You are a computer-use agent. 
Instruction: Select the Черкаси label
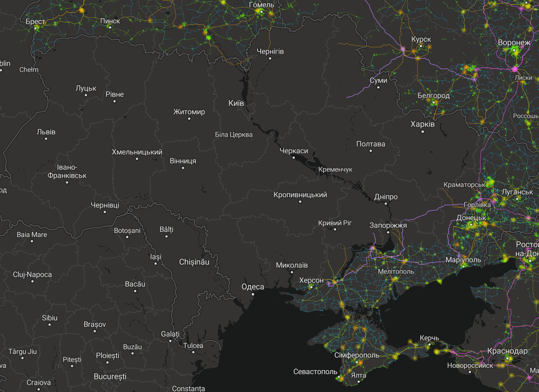point(294,151)
